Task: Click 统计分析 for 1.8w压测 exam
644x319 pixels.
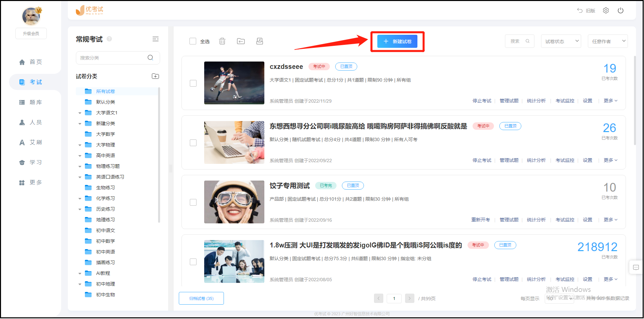Action: [536, 279]
